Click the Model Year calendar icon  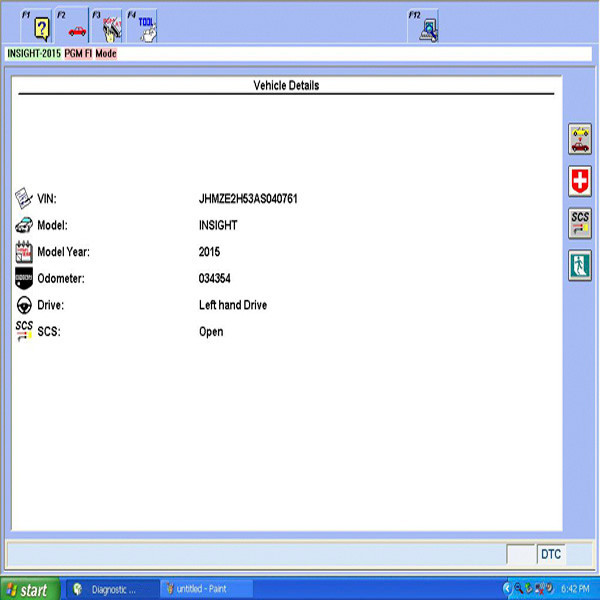[x=24, y=252]
